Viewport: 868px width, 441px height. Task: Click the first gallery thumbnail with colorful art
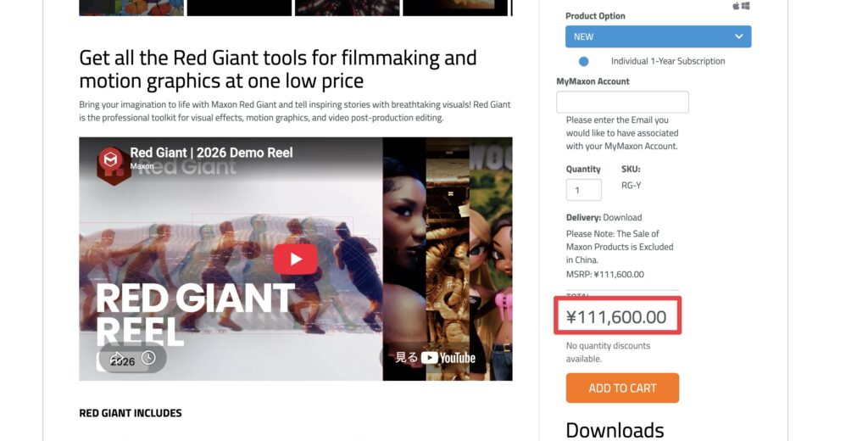click(131, 8)
